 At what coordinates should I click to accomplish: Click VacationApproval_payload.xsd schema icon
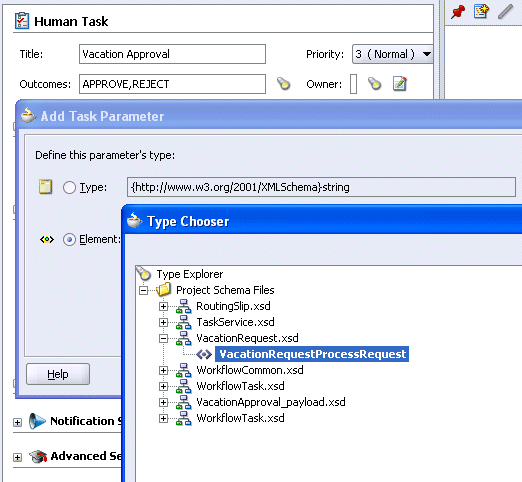(x=184, y=402)
